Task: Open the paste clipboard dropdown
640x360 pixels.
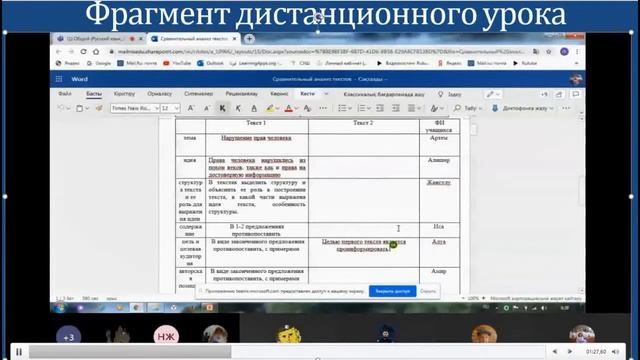Action: pos(82,108)
